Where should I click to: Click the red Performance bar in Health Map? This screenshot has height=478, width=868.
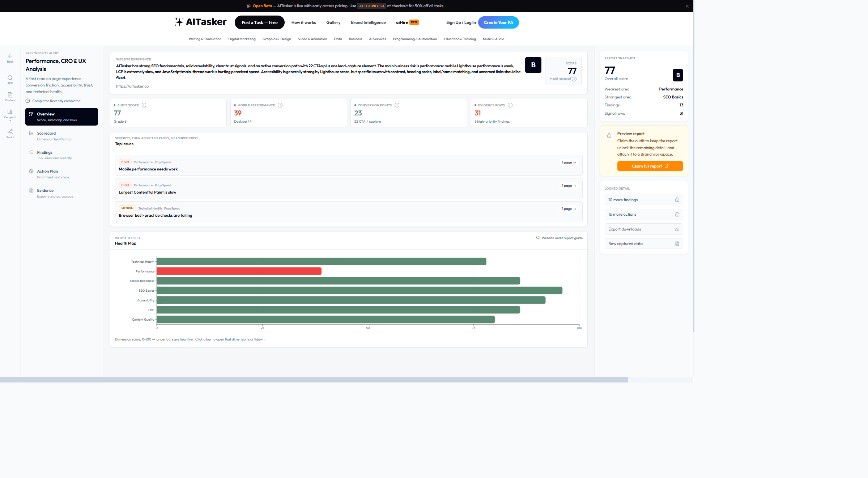[239, 271]
